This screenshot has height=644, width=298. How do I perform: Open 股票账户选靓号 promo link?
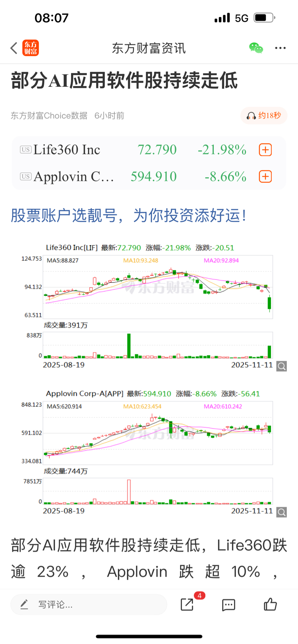click(129, 215)
